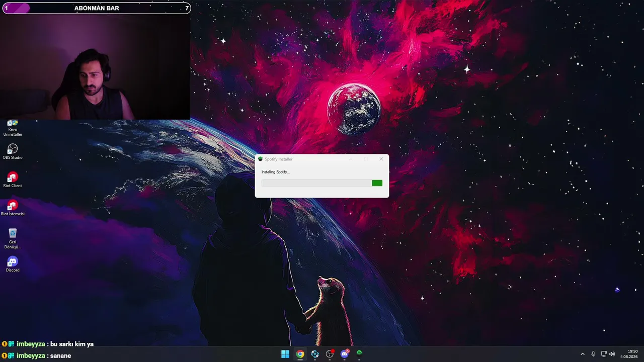Open the volume control in the tray
This screenshot has width=644, height=362.
click(x=612, y=354)
